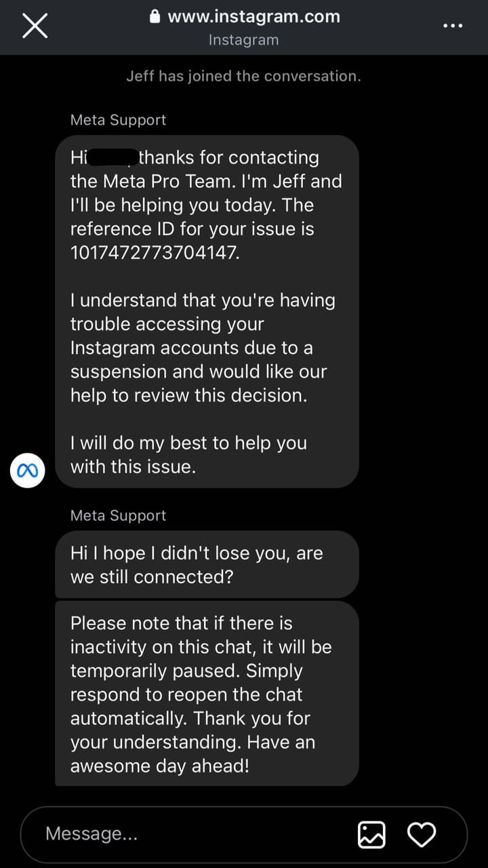
Task: Open the three-dot more options menu
Action: tap(453, 26)
